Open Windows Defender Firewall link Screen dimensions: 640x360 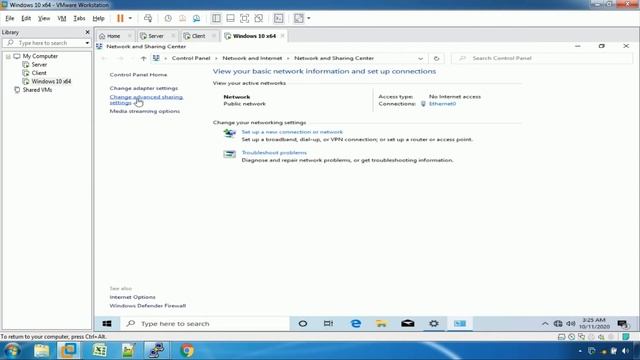(x=148, y=306)
